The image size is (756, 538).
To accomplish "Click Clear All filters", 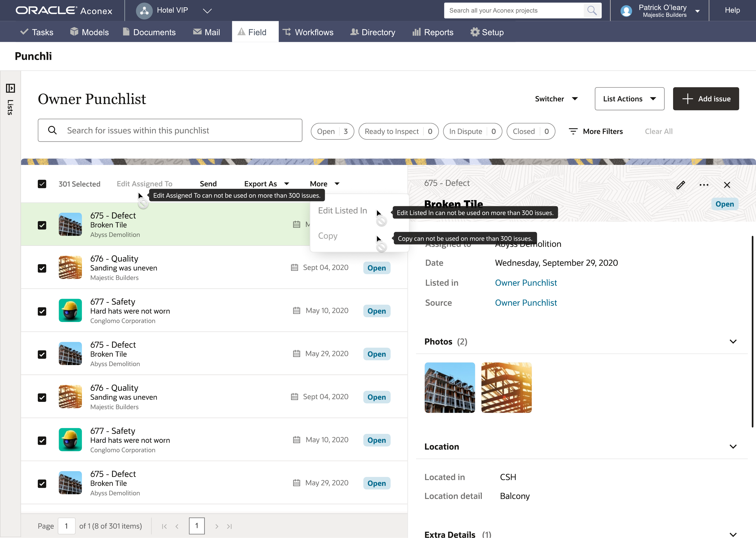I will point(658,132).
